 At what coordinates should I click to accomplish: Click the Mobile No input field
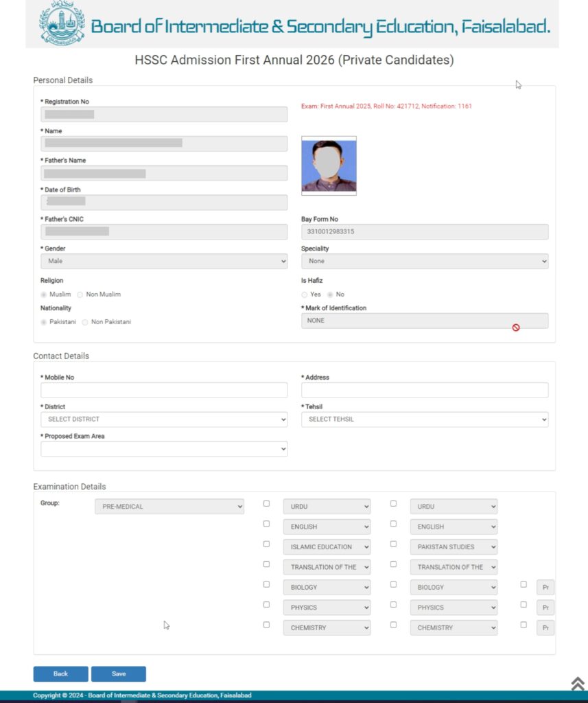164,391
